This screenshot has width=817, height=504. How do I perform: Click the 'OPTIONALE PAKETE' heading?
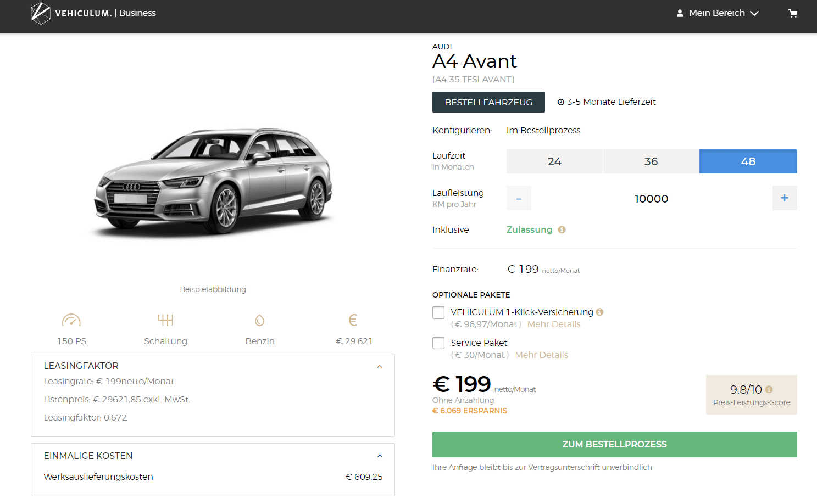(471, 295)
